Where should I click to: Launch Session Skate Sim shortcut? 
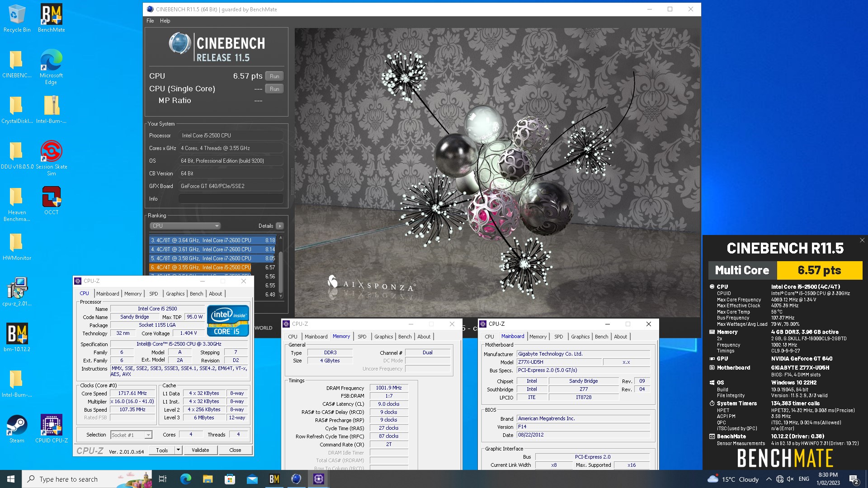(51, 158)
